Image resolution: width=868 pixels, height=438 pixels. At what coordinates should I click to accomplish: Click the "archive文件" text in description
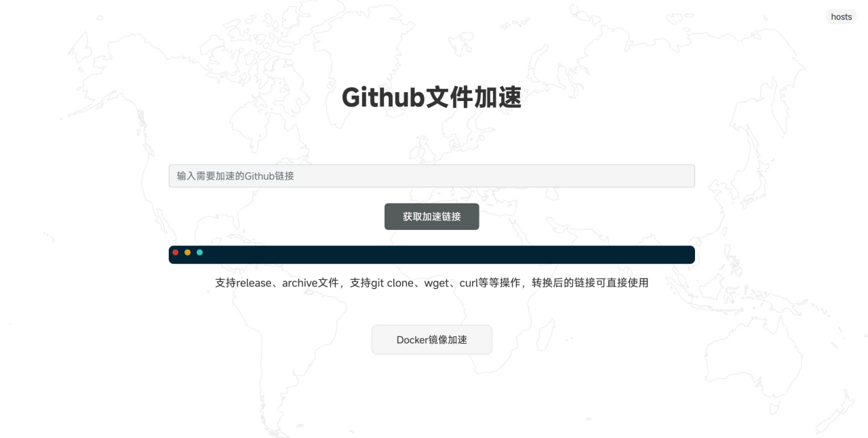[x=310, y=283]
